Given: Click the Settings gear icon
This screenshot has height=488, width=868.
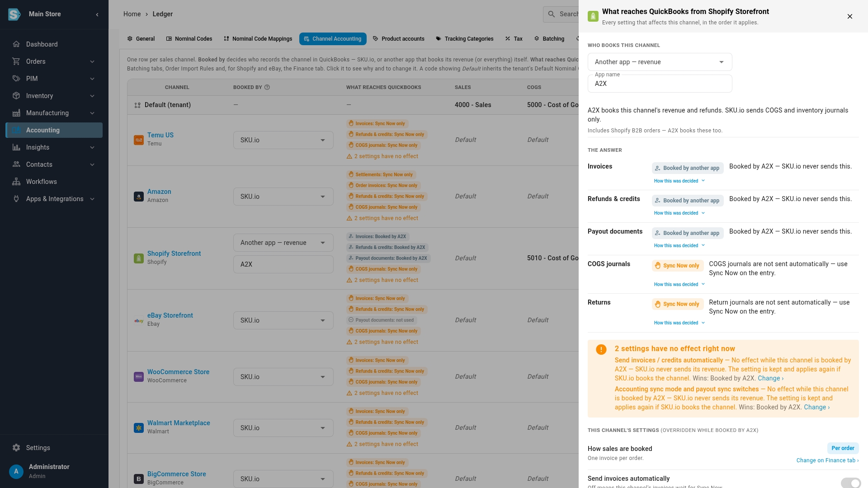Looking at the screenshot, I should click(16, 448).
